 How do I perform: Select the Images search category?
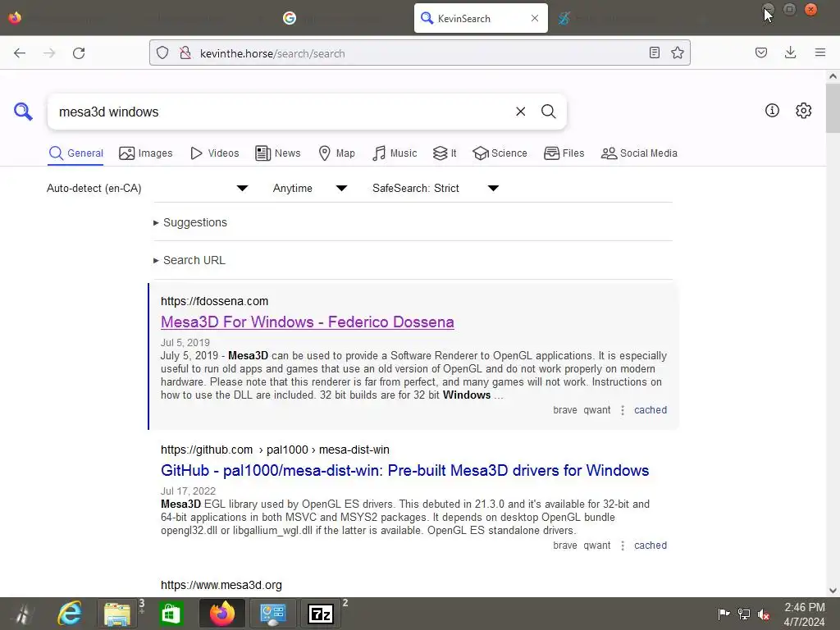click(x=146, y=153)
